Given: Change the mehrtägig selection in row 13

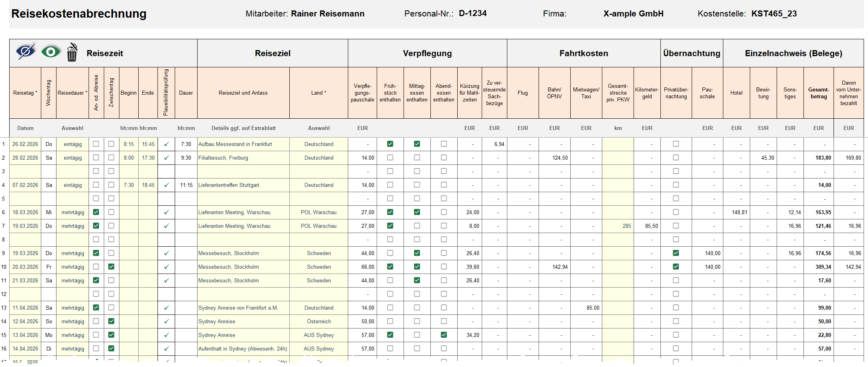Looking at the screenshot, I should [73, 308].
